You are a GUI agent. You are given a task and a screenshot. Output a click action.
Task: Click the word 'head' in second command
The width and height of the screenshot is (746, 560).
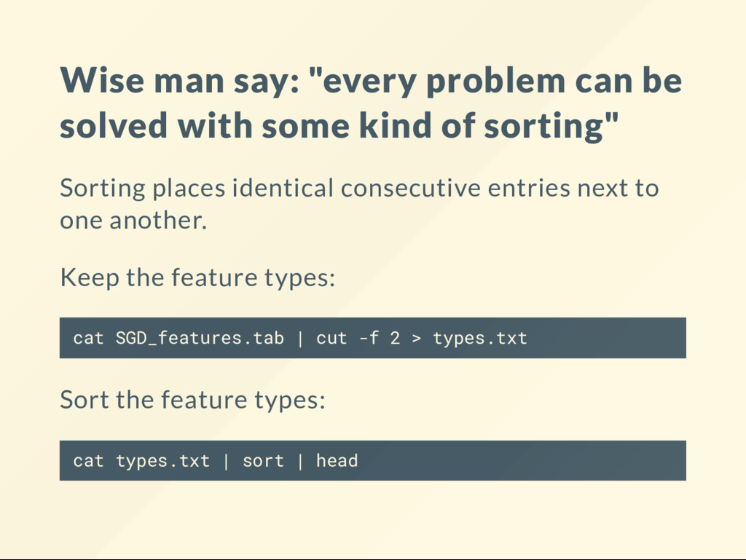pyautogui.click(x=337, y=461)
